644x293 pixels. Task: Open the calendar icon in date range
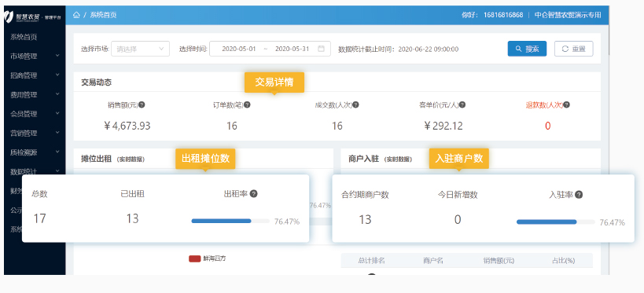(x=321, y=49)
